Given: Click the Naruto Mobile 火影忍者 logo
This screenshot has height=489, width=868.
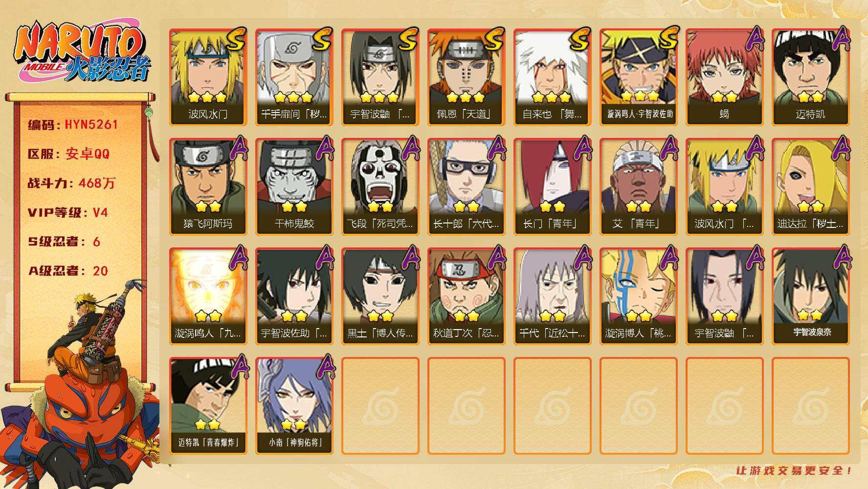Looking at the screenshot, I should (82, 53).
